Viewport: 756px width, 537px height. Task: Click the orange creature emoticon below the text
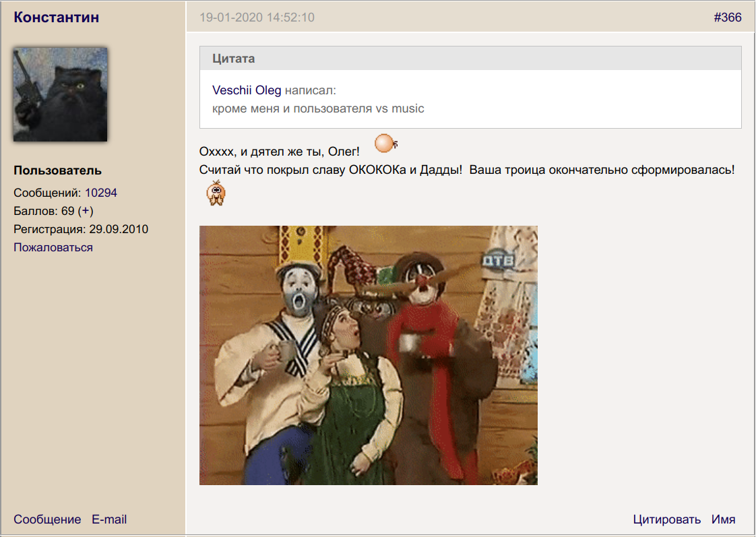click(x=216, y=193)
